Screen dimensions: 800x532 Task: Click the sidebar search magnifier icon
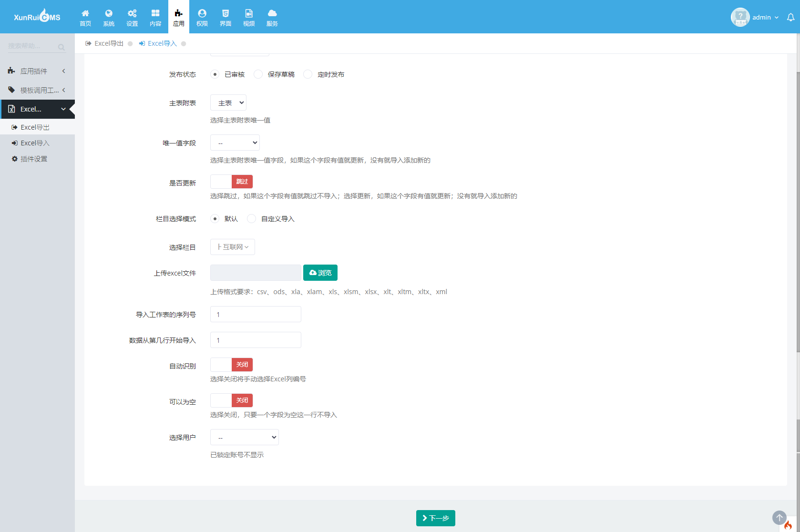coord(62,47)
